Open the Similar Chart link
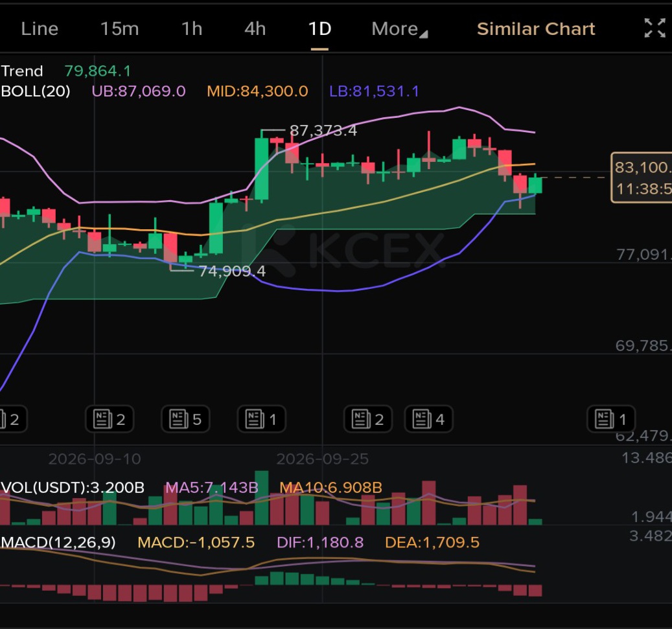Image resolution: width=672 pixels, height=629 pixels. 536,29
